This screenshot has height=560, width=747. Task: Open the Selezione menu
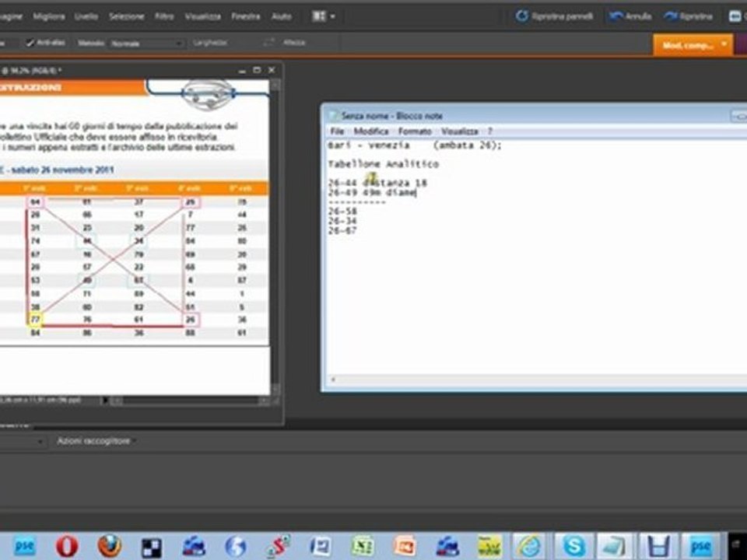coord(126,16)
